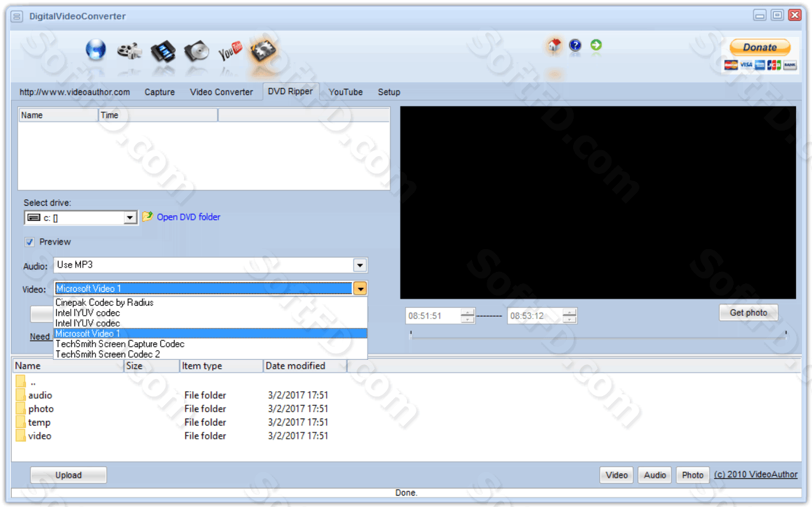Select the "temp" folder name

(39, 422)
